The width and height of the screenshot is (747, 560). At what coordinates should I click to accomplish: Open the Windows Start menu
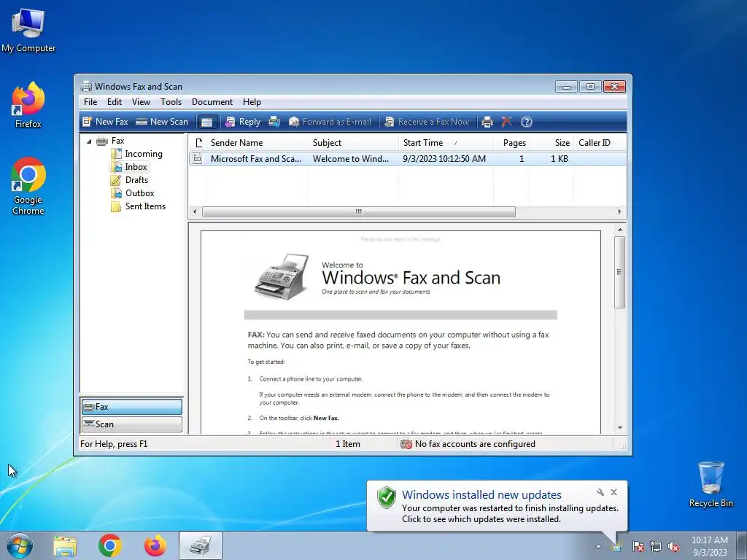20,545
